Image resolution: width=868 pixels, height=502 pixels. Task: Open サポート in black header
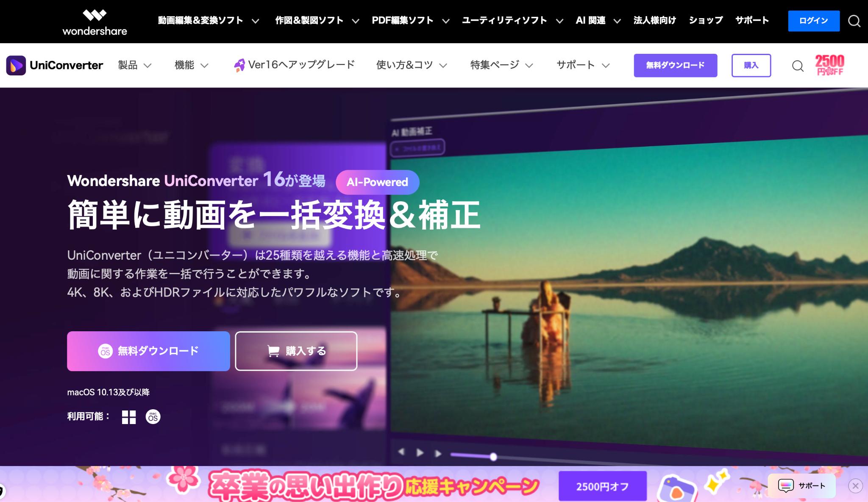tap(752, 20)
